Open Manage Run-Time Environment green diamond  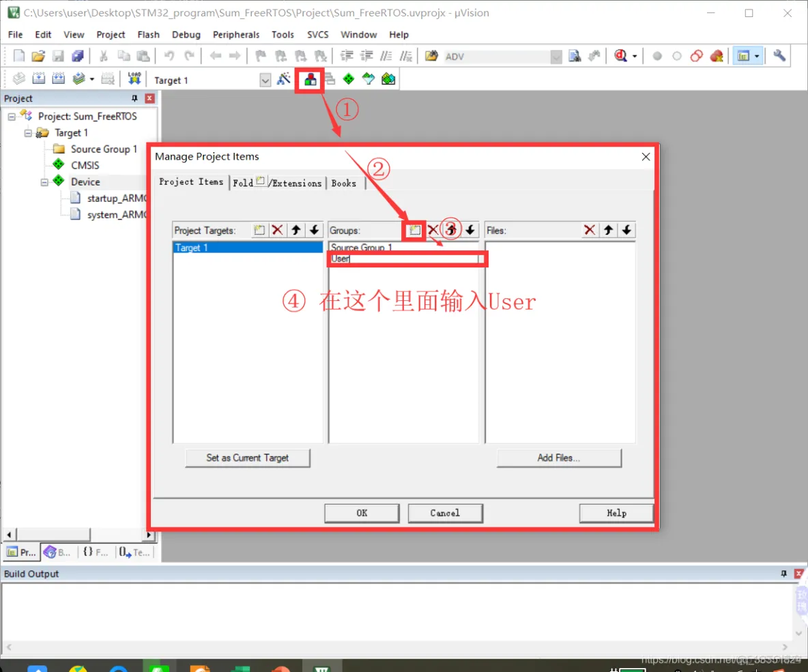349,79
